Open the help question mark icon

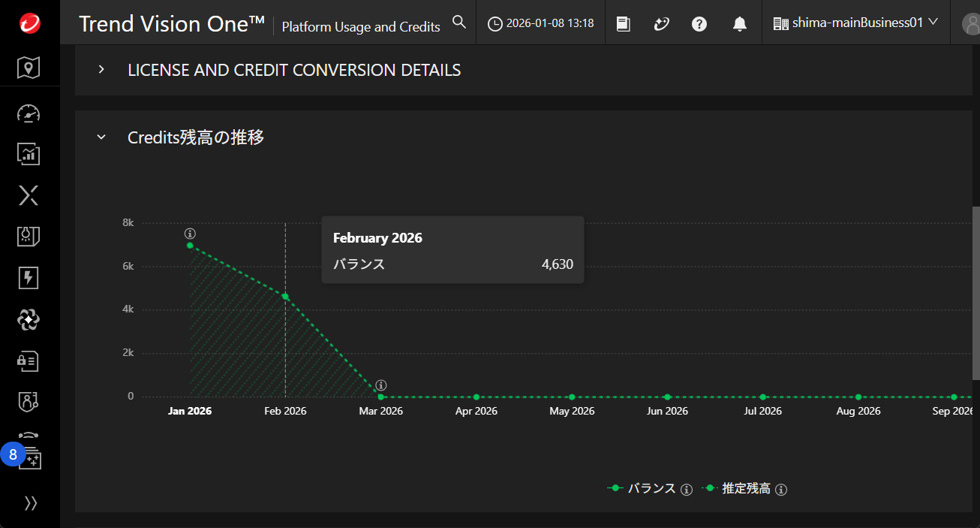699,24
